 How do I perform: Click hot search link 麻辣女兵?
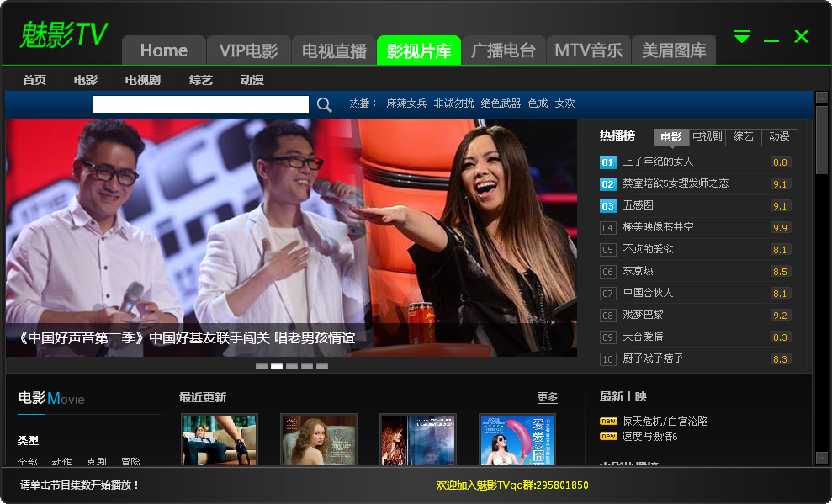(x=406, y=103)
